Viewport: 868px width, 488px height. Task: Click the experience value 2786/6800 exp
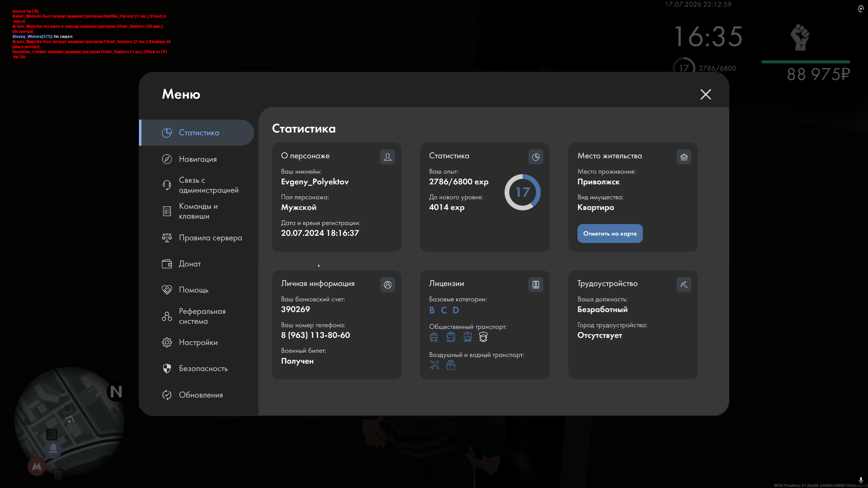(x=459, y=182)
